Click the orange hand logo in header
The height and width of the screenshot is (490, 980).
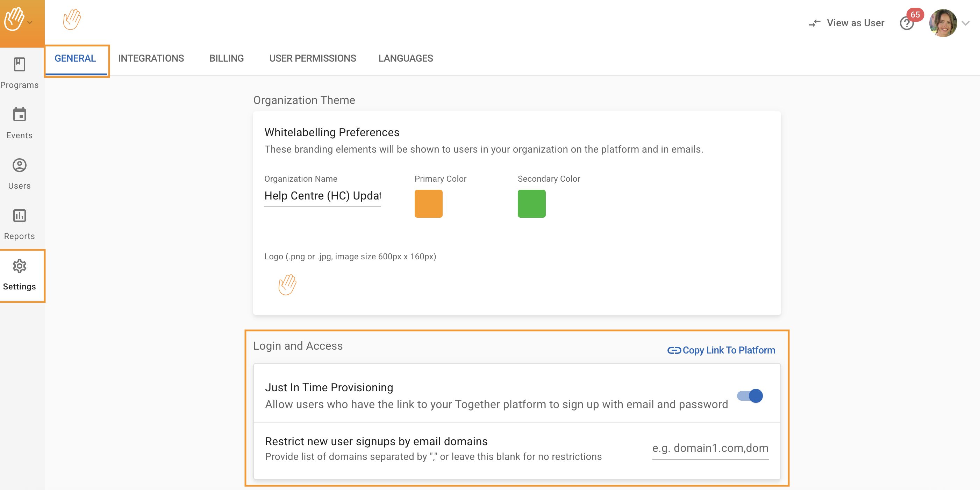coord(72,19)
